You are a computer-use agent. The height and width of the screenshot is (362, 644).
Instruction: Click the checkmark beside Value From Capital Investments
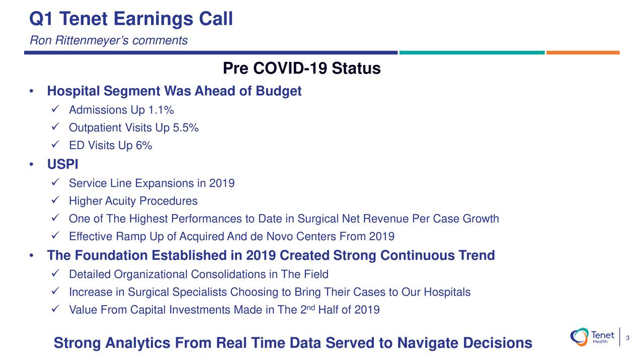tap(56, 309)
